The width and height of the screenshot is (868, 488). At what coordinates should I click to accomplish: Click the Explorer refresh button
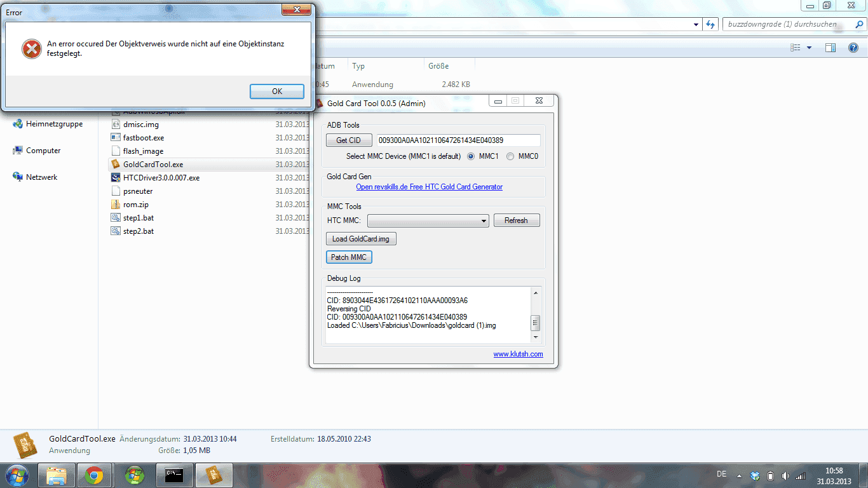[x=711, y=25]
